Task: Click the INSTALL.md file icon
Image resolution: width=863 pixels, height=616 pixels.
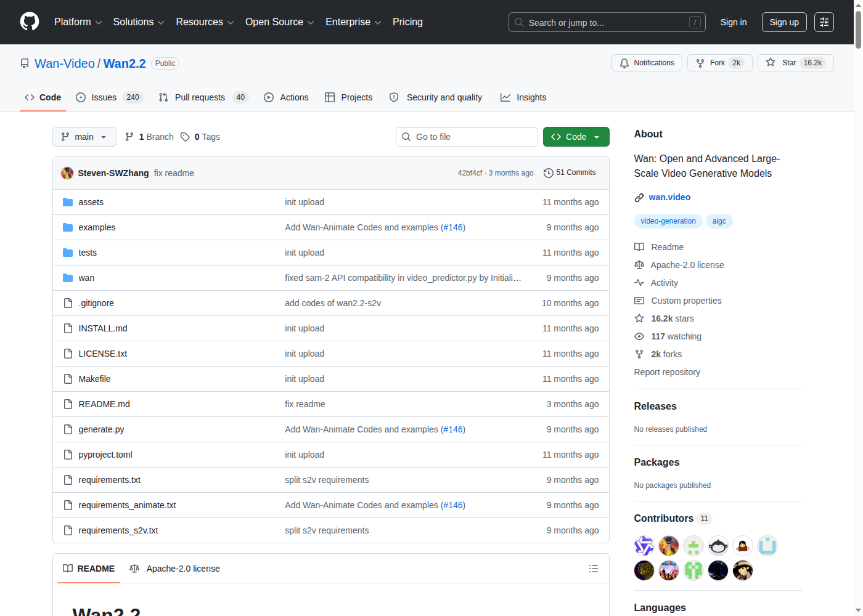Action: pos(68,328)
